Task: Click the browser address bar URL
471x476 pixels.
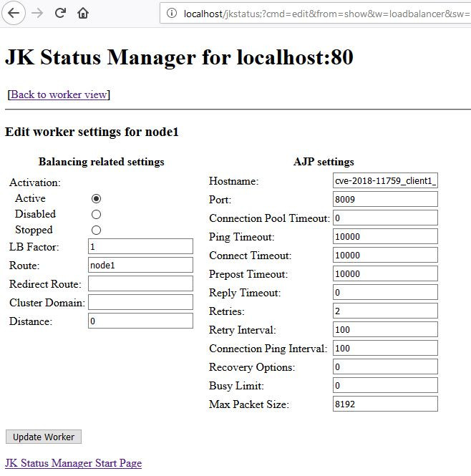Action: click(x=322, y=13)
